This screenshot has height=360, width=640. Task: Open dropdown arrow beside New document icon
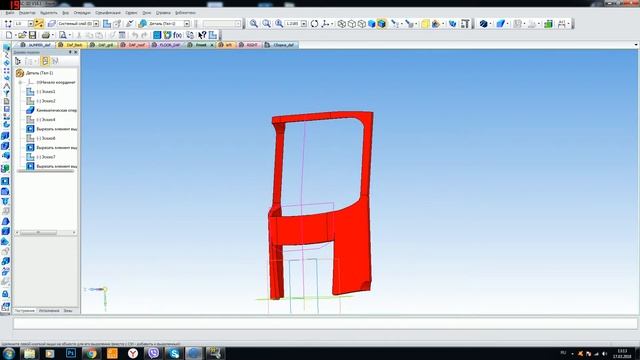point(15,36)
